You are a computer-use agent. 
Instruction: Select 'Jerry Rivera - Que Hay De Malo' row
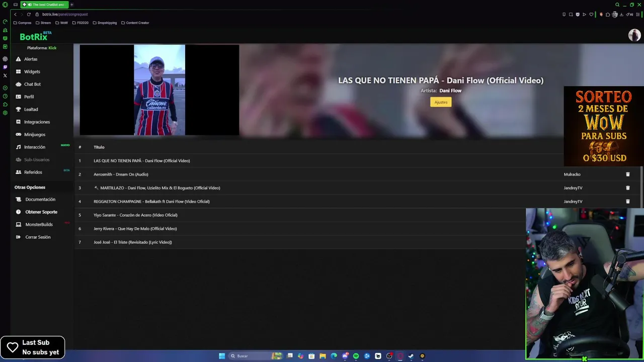[300, 229]
